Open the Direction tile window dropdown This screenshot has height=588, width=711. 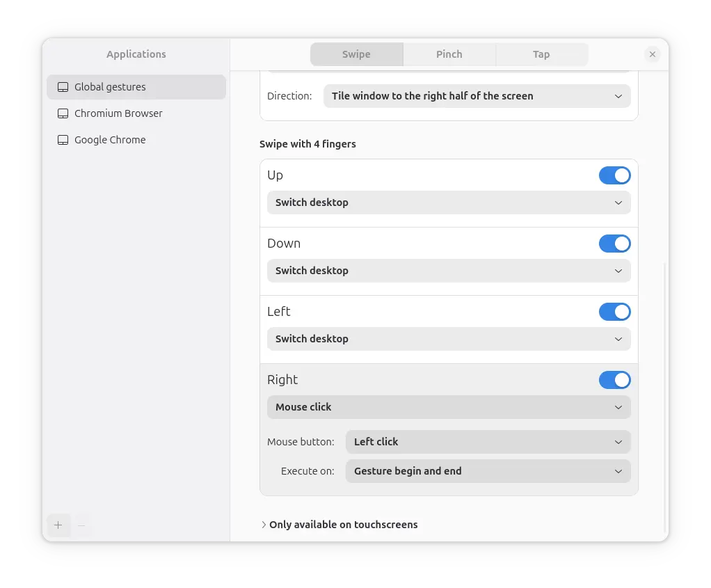[477, 96]
